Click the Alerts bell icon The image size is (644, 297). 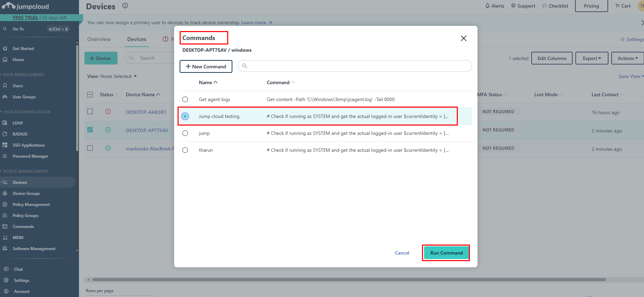487,6
